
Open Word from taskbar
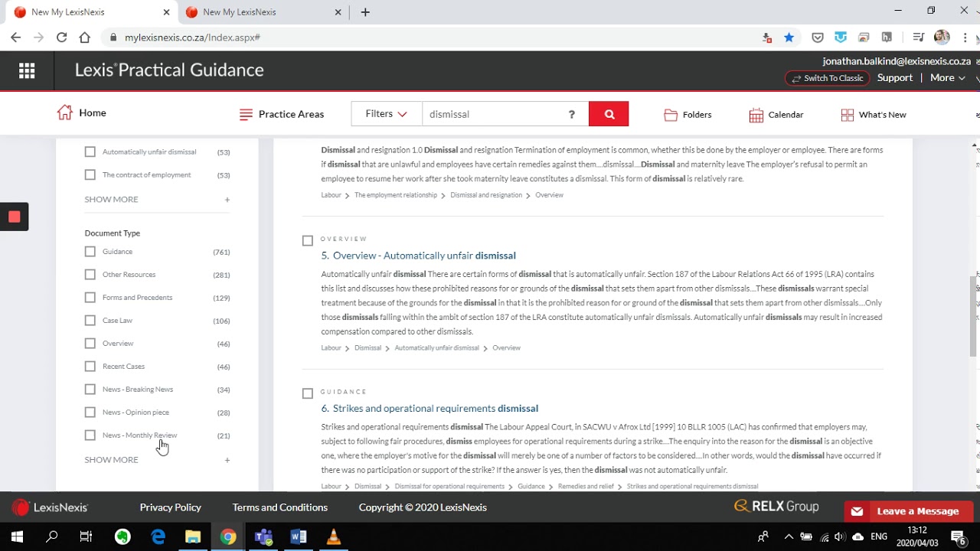tap(299, 537)
